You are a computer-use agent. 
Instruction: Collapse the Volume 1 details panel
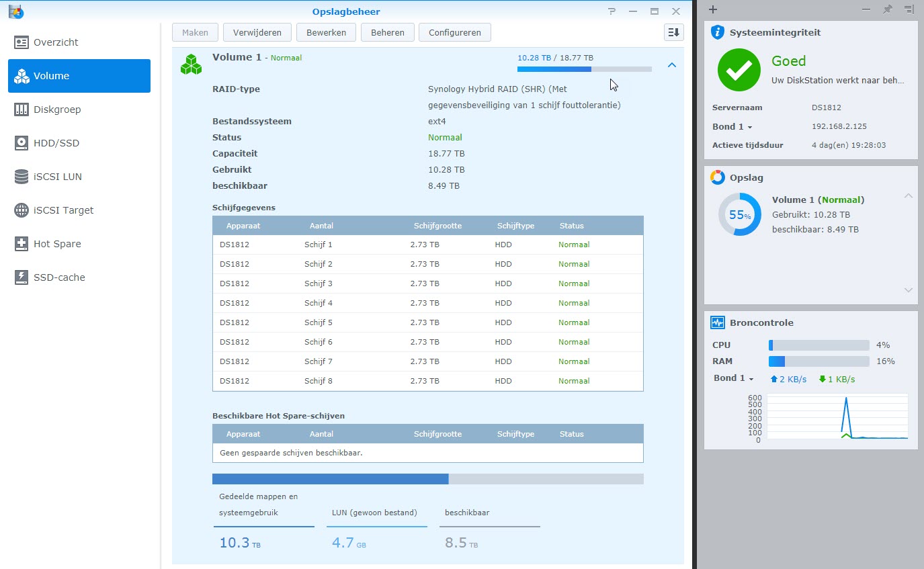671,65
